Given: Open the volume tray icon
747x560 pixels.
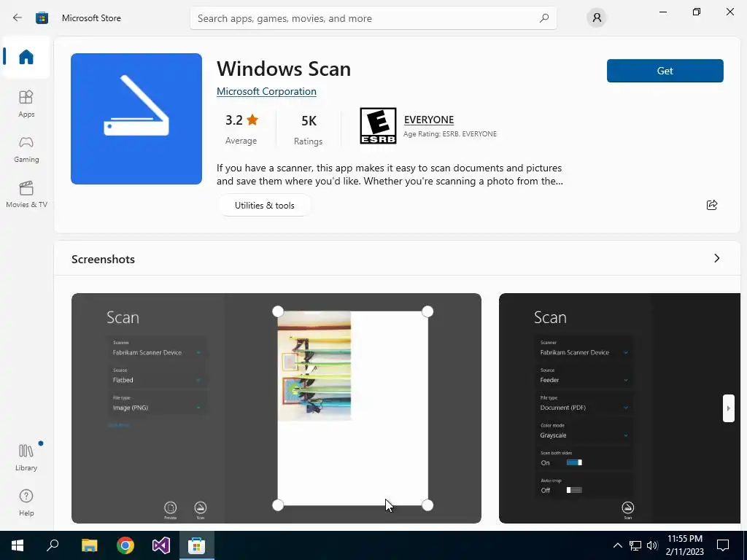Looking at the screenshot, I should [x=652, y=545].
